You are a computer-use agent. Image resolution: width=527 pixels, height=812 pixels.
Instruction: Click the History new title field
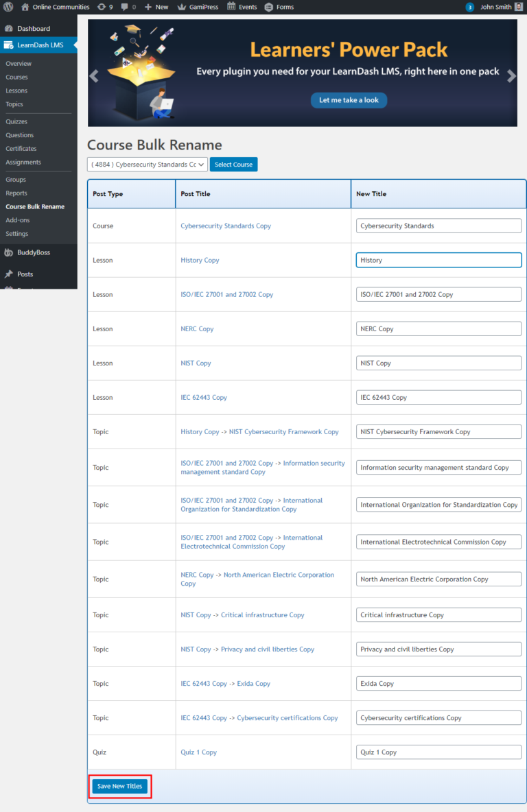pos(438,260)
